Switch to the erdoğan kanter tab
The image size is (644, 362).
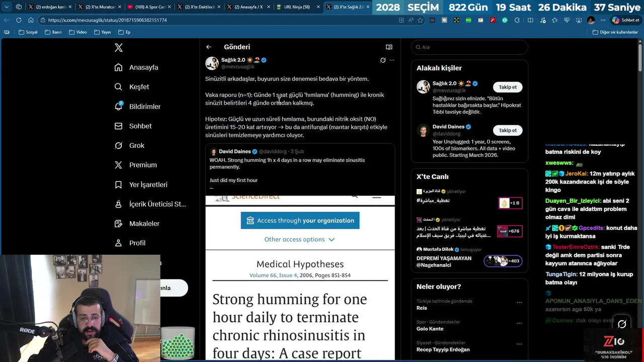click(x=51, y=7)
